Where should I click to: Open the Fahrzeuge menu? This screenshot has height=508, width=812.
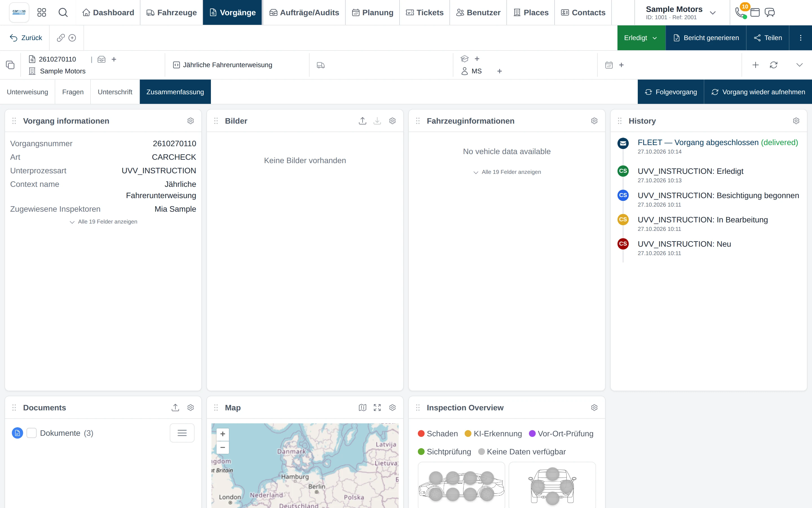pyautogui.click(x=171, y=12)
